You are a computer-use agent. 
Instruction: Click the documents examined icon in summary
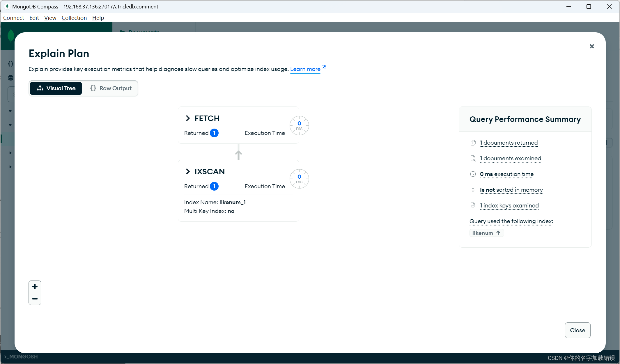coord(473,158)
